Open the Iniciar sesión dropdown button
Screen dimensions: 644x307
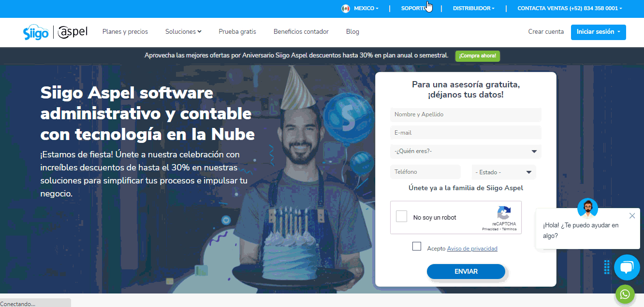(599, 32)
